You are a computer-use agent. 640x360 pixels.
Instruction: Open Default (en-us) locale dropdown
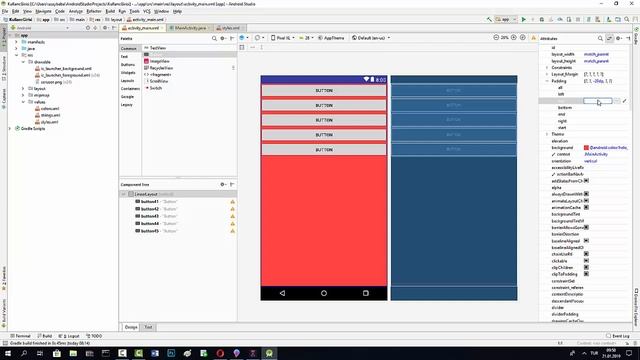click(371, 38)
